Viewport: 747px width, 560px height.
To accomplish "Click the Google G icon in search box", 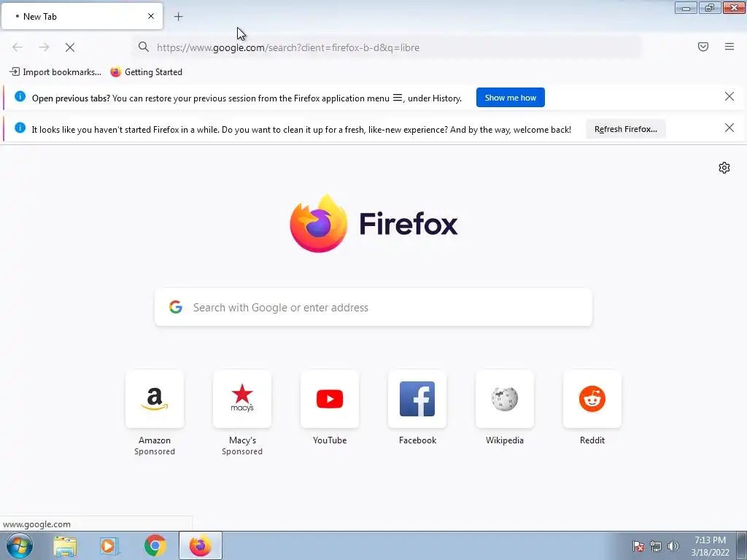I will [x=176, y=307].
